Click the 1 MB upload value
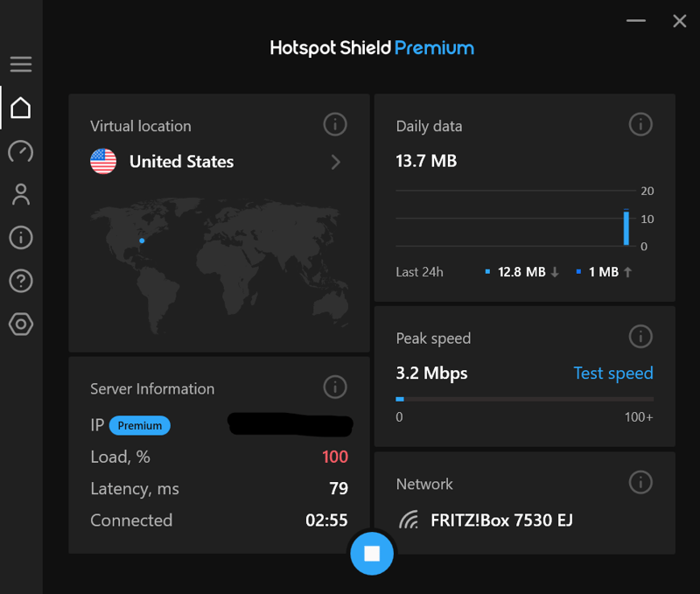700x594 pixels. pyautogui.click(x=604, y=272)
